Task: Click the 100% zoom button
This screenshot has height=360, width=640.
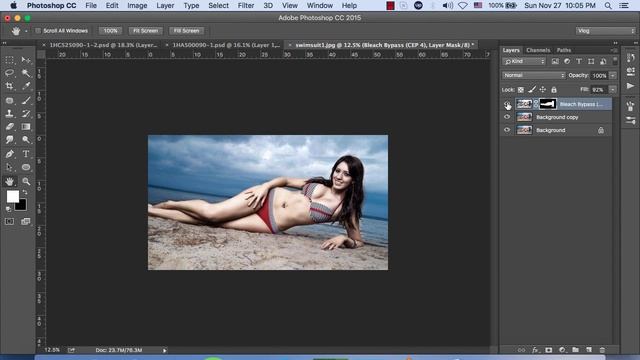Action: click(110, 31)
